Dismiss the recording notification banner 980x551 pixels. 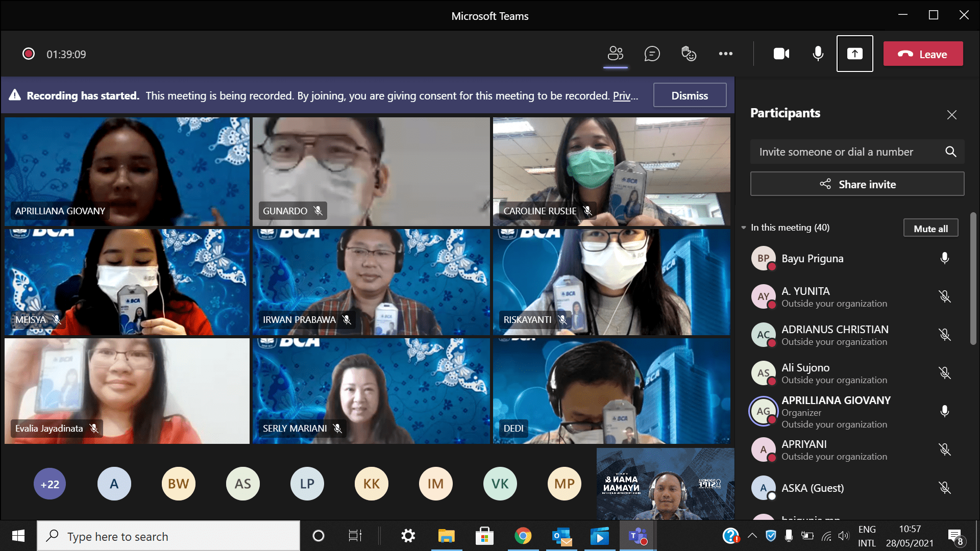pyautogui.click(x=689, y=95)
